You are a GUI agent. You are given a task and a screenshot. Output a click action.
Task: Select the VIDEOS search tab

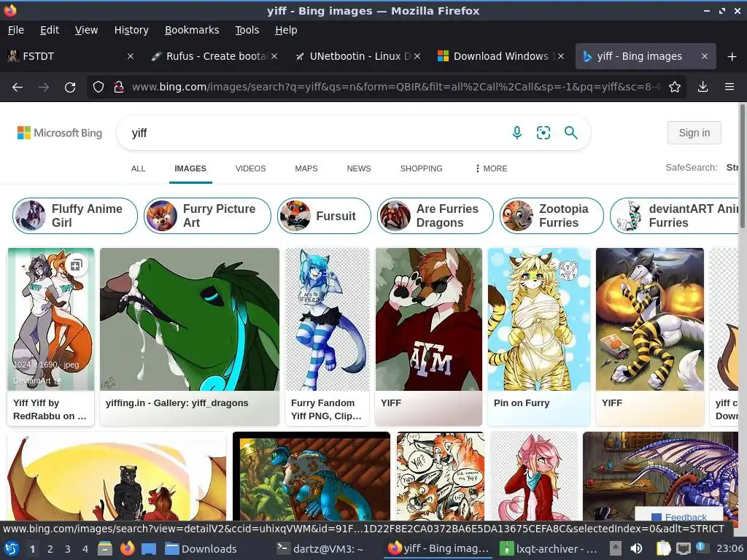(x=251, y=168)
